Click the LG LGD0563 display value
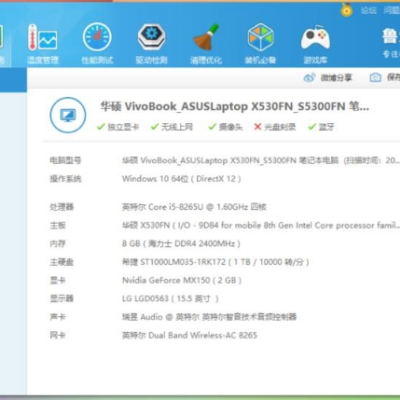 (x=170, y=299)
